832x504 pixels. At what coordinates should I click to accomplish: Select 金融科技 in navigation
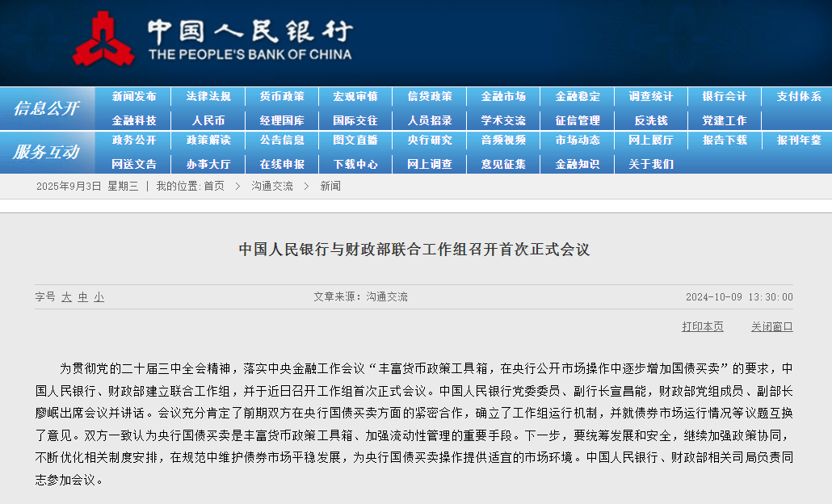click(x=134, y=120)
